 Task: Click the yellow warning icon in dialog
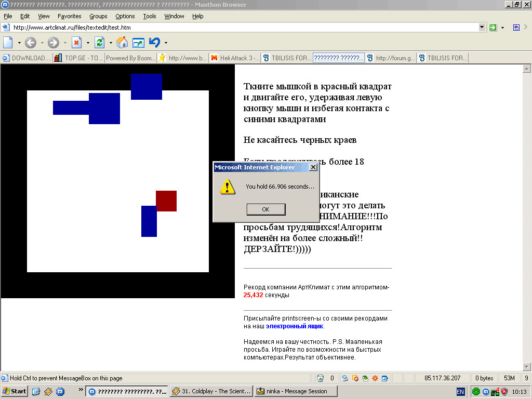click(x=228, y=187)
